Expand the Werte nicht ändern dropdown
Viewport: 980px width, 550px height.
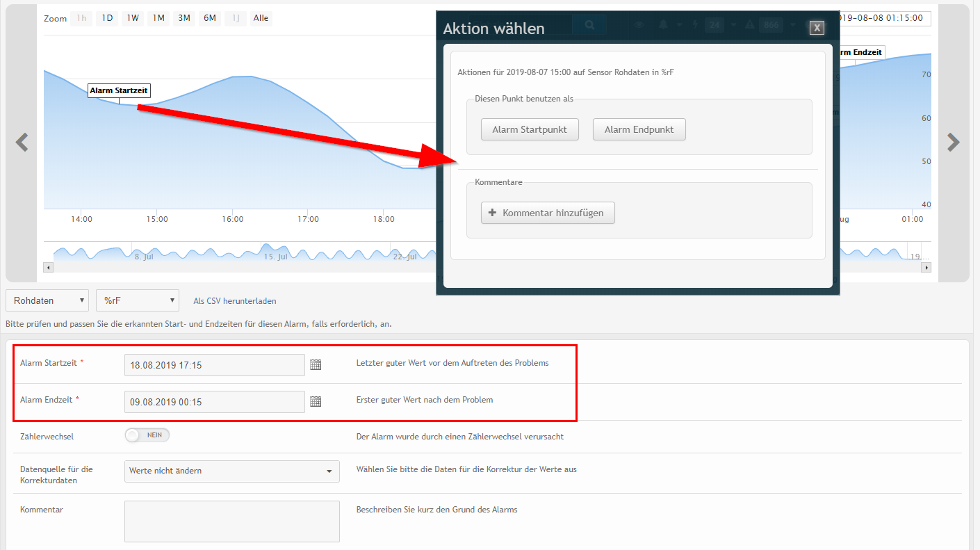232,471
